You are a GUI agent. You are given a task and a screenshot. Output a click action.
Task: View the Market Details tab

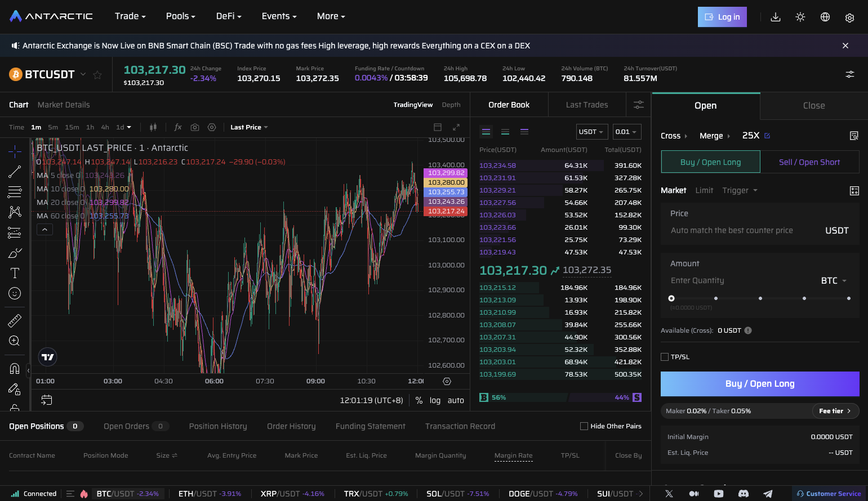coord(64,105)
